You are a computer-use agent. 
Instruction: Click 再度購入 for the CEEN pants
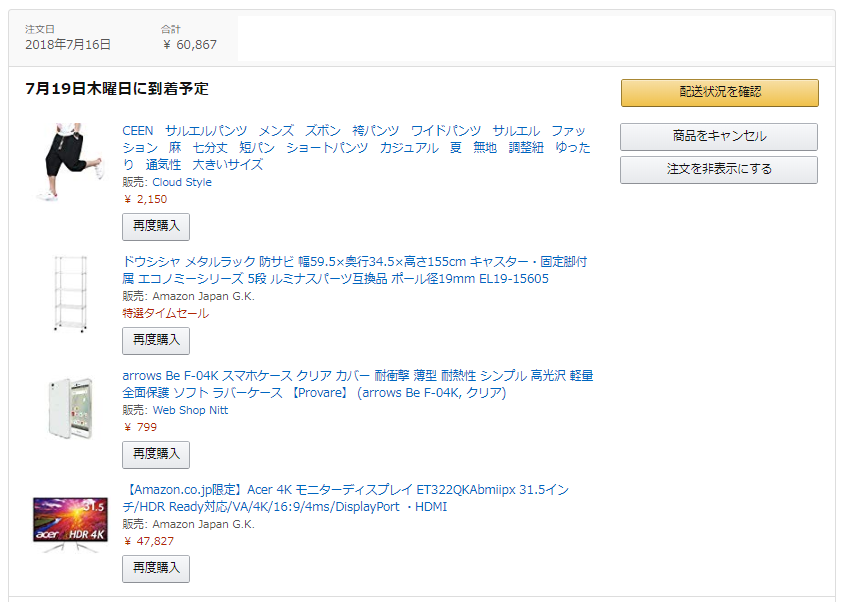coord(156,226)
